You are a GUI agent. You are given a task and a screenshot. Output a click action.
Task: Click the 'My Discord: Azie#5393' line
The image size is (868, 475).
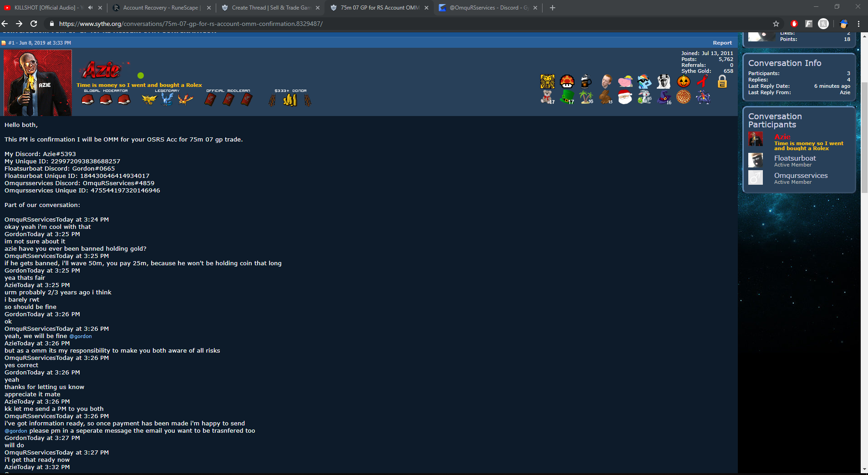coord(40,154)
